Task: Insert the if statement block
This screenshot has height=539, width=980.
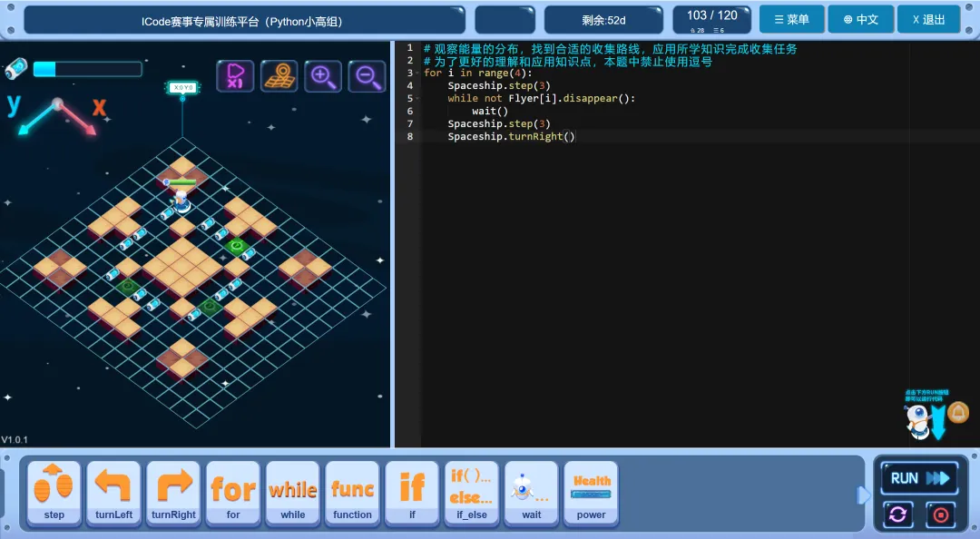Action: [x=412, y=494]
